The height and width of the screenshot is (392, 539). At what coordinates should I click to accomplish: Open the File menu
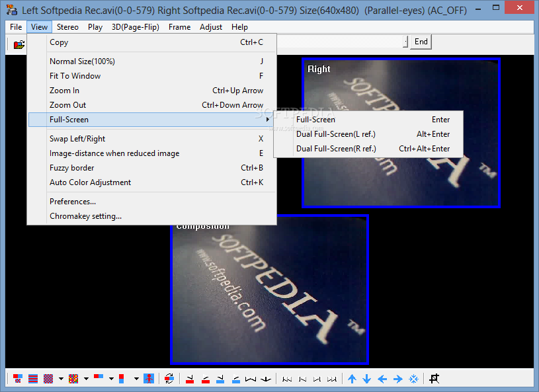pos(16,27)
